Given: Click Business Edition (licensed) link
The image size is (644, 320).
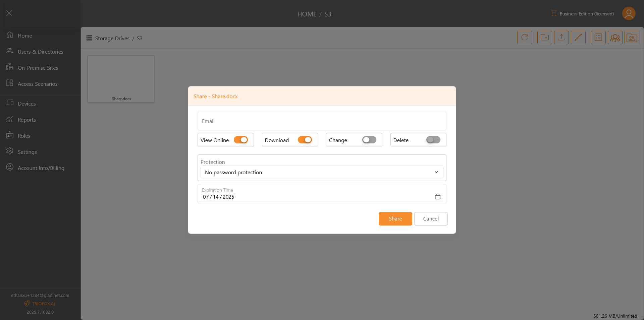Looking at the screenshot, I should pyautogui.click(x=587, y=14).
